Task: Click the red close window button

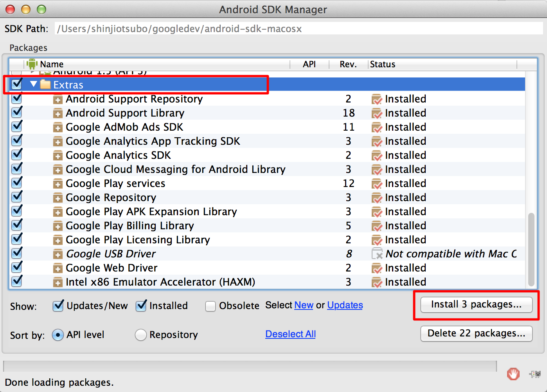Action: click(10, 9)
